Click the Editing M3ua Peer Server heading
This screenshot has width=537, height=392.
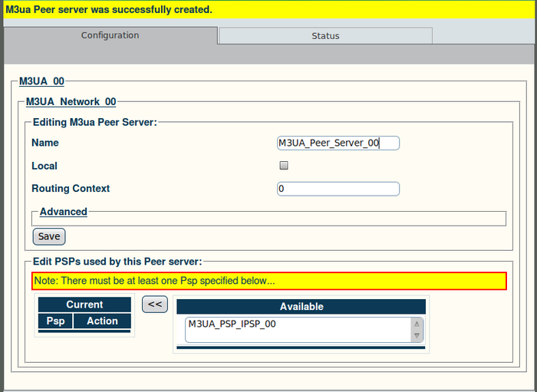pyautogui.click(x=95, y=122)
